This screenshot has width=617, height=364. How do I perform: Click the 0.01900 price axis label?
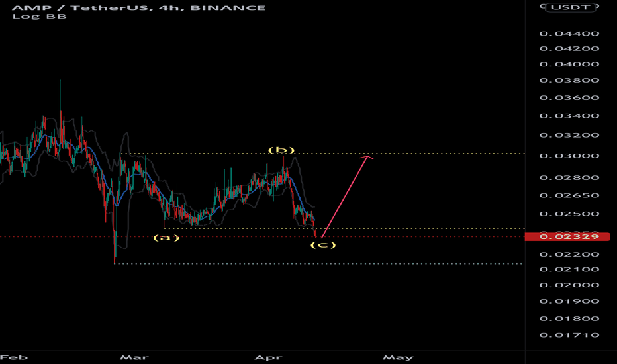(569, 302)
